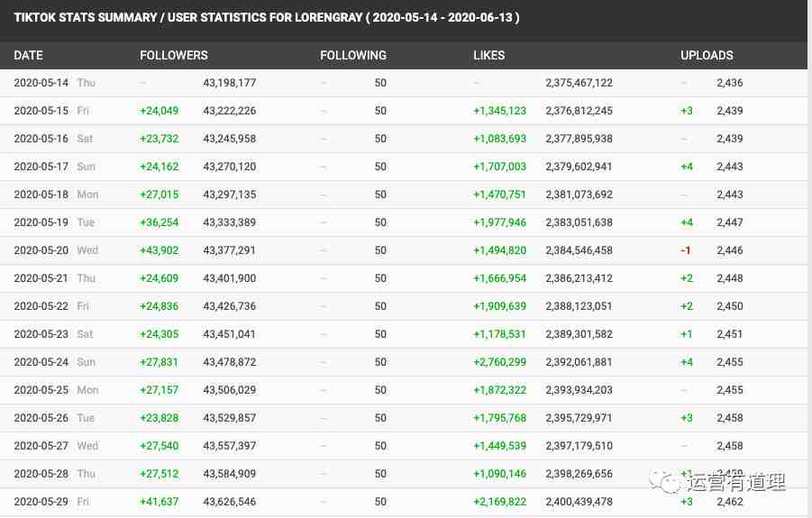This screenshot has height=518, width=812.
Task: Click follower gain +24,049
Action: point(159,111)
